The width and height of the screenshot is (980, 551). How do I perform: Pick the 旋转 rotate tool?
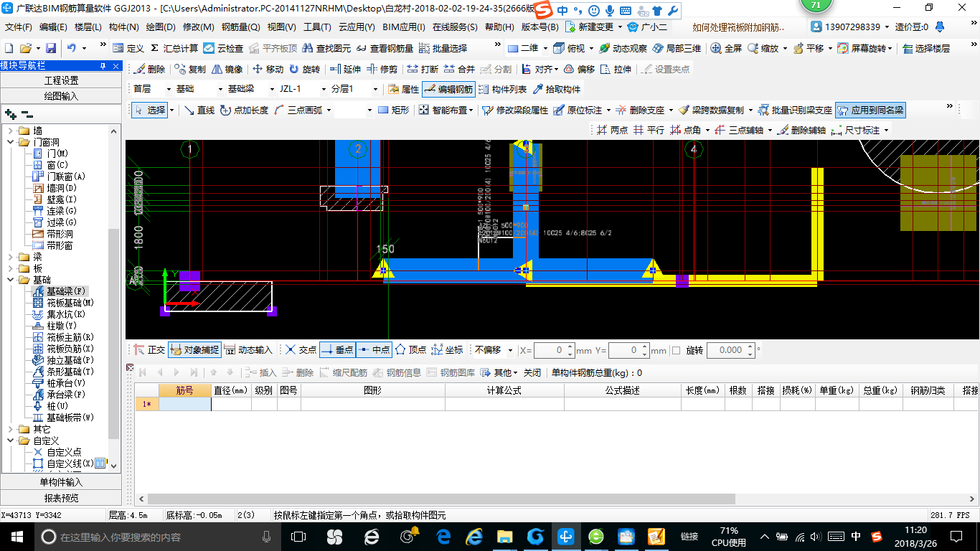click(x=304, y=70)
